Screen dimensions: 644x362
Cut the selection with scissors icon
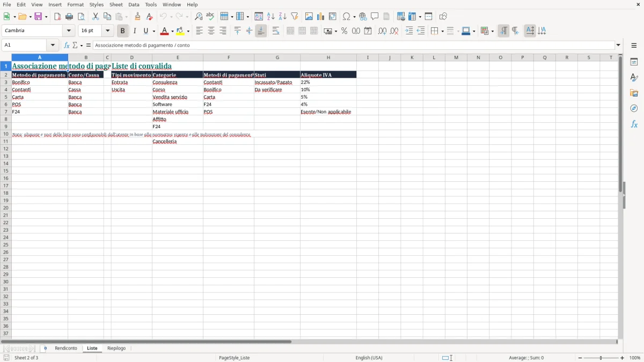point(96,17)
